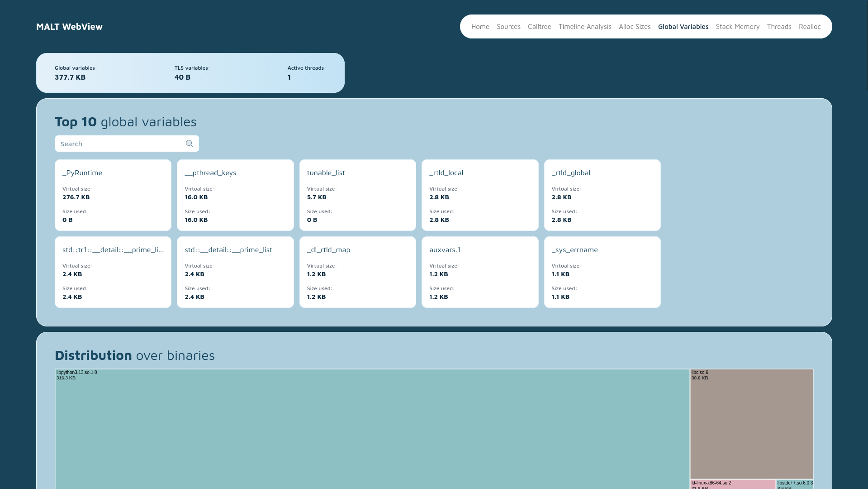Select the _rtld_global variable card
Viewport: 868px width, 489px height.
[602, 195]
